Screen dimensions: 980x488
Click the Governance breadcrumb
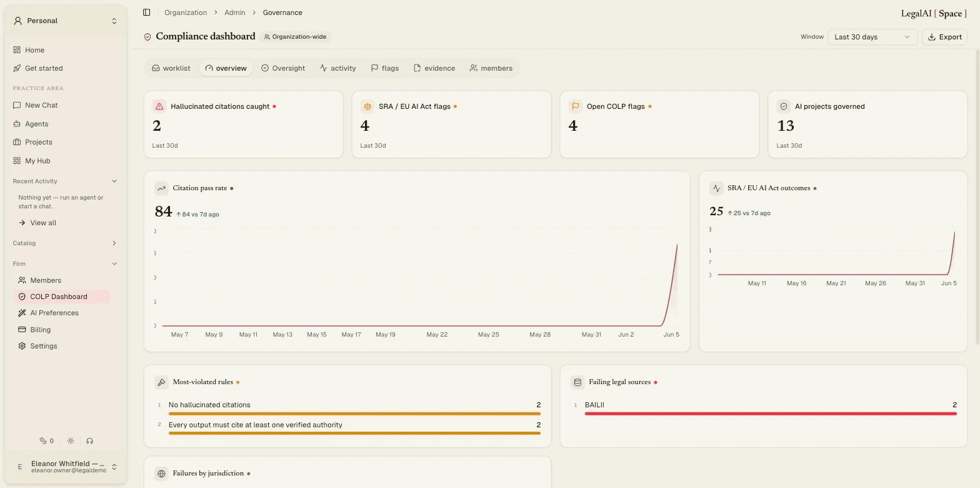point(282,13)
